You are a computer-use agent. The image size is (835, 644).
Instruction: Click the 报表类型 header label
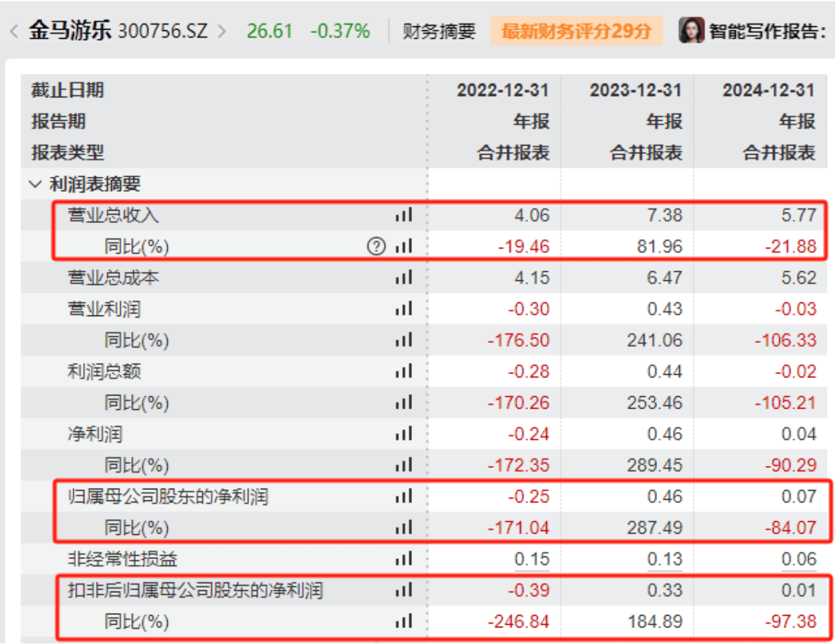coord(68,153)
